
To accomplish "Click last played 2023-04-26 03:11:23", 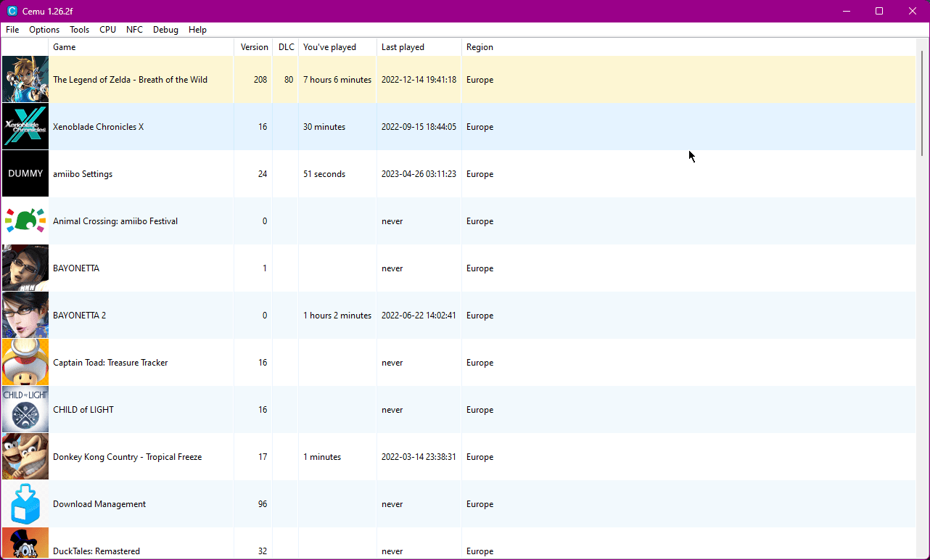I will click(419, 174).
